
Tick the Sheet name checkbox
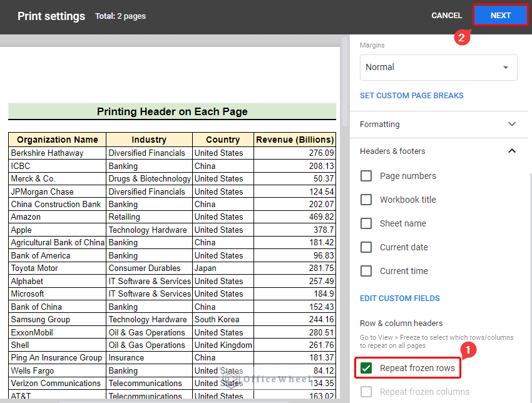point(366,223)
